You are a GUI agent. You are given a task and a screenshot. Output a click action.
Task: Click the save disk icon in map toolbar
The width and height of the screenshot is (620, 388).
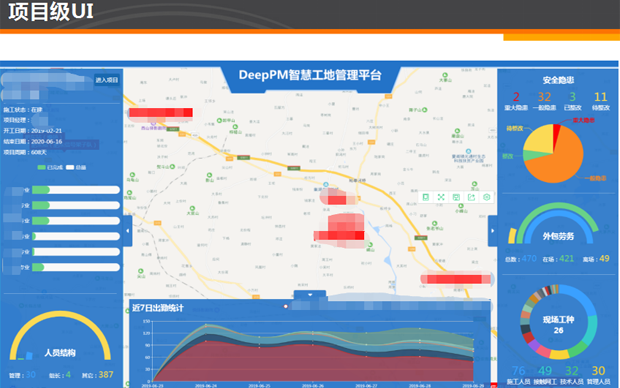pos(456,197)
